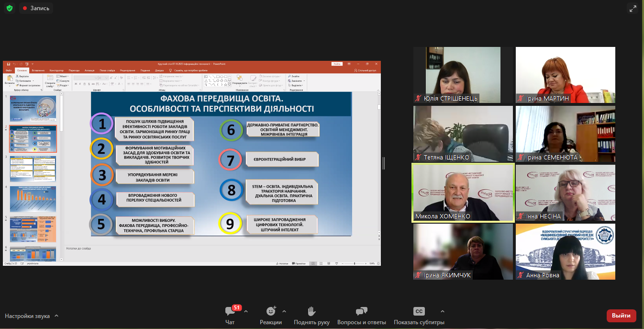Expand the chevron next to Реакции
644x329 pixels.
tap(284, 311)
